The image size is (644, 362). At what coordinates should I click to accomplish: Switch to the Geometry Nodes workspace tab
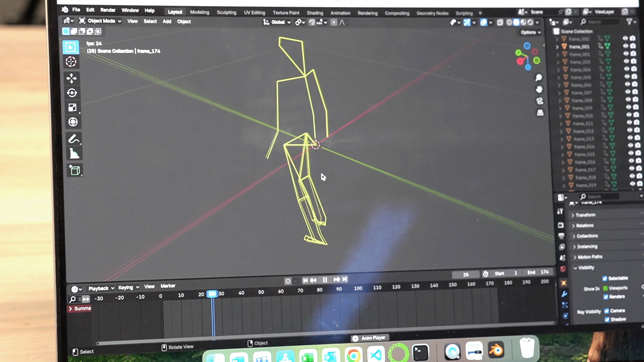point(432,13)
